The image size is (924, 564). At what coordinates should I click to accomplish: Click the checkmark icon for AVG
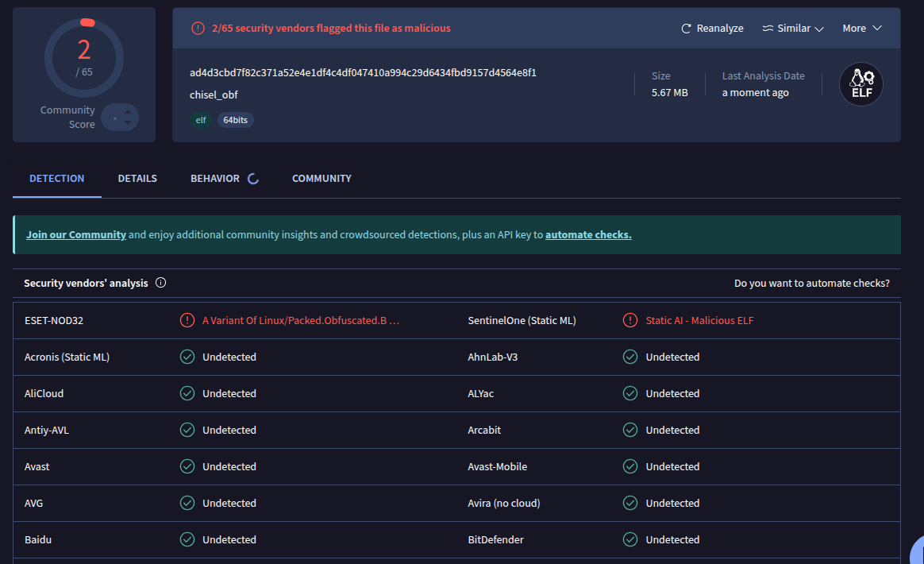(x=187, y=504)
